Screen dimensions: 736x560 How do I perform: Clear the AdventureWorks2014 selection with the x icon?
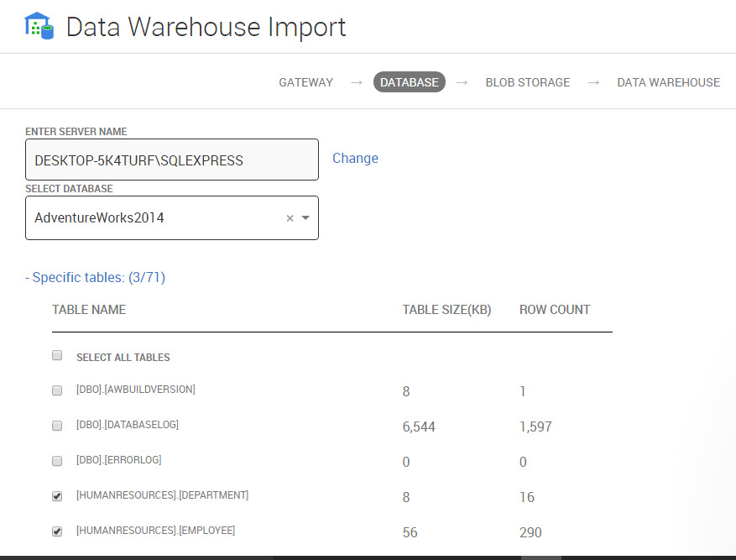(290, 218)
